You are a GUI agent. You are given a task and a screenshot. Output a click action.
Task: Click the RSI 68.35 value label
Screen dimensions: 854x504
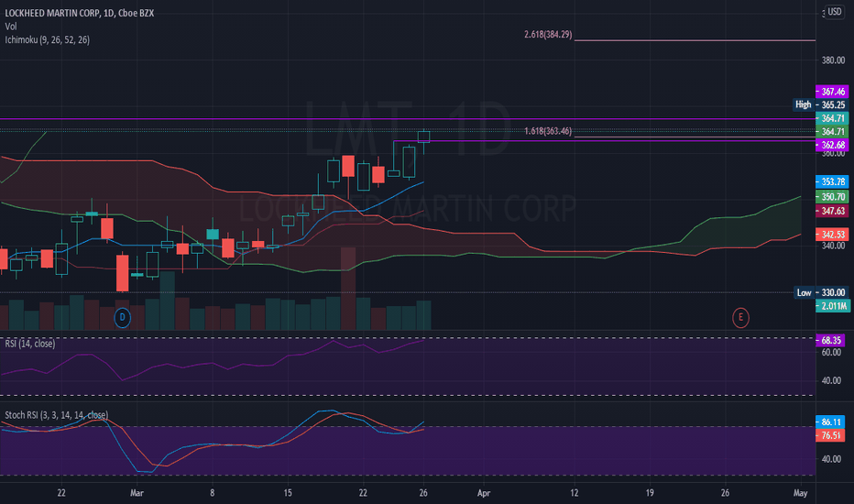point(830,341)
